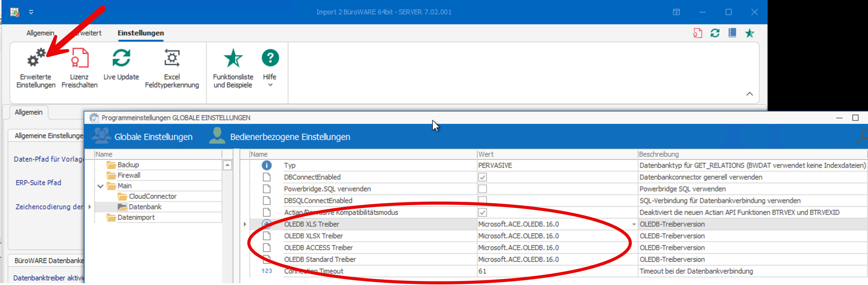Start Live Update from ribbon
The height and width of the screenshot is (285, 868).
point(121,57)
